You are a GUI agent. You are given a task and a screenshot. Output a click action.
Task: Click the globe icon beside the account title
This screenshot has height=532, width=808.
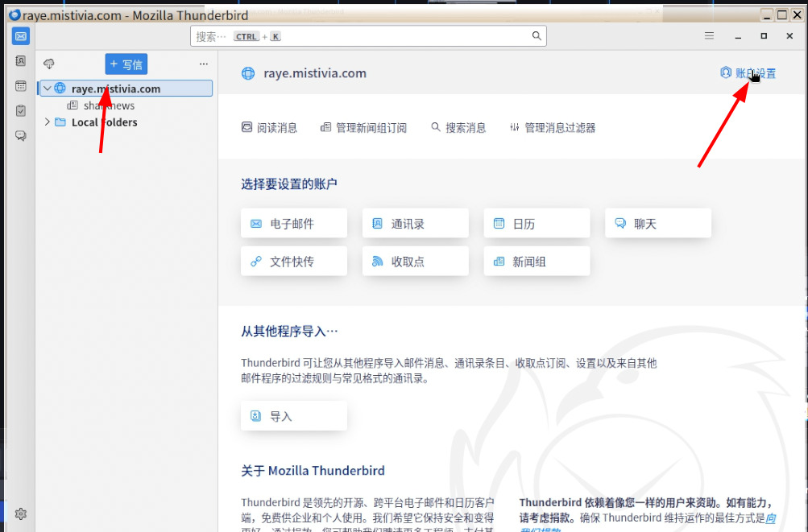(248, 74)
